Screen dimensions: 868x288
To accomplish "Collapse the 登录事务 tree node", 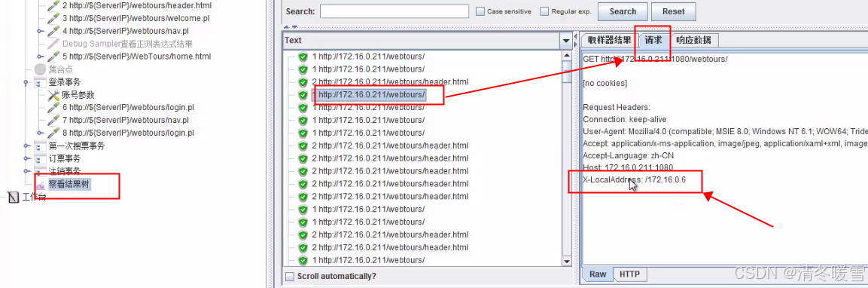I will (26, 83).
